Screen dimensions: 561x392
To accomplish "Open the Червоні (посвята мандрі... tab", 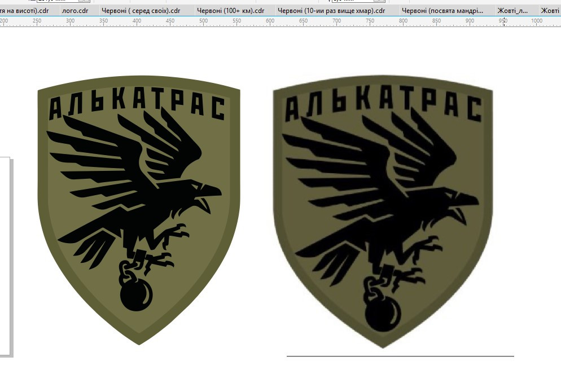I will coord(442,11).
